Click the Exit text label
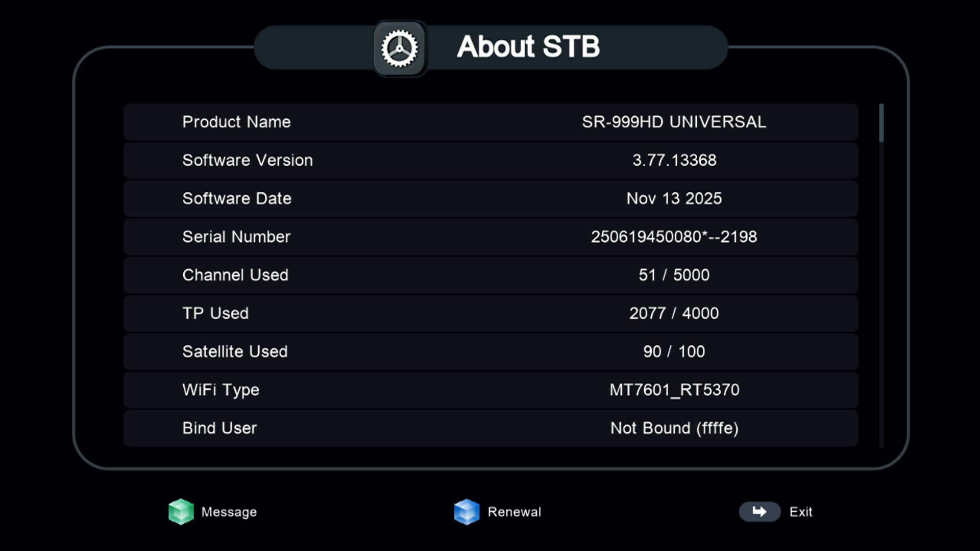 coord(800,512)
